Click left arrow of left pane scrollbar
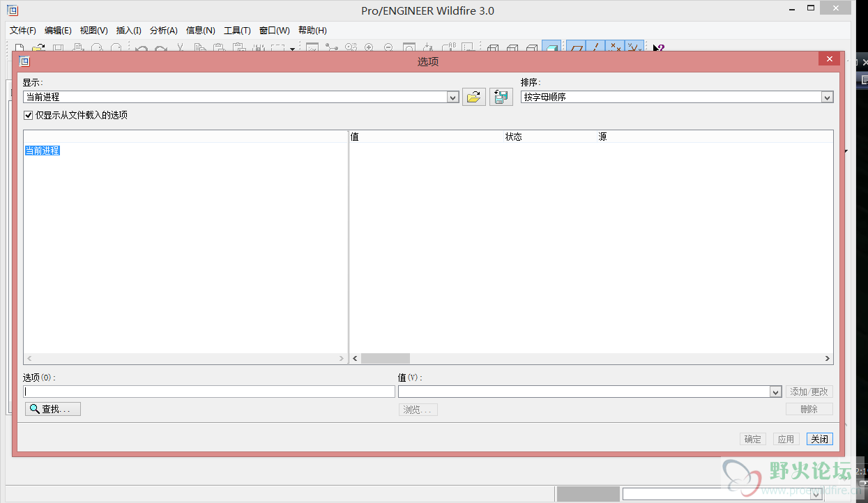Screen dimensions: 868x503 pos(29,358)
